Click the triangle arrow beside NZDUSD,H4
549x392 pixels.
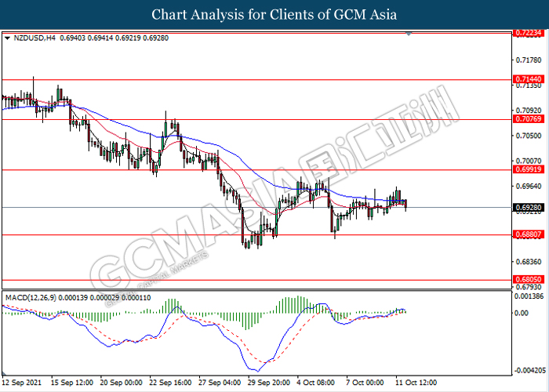[7, 37]
